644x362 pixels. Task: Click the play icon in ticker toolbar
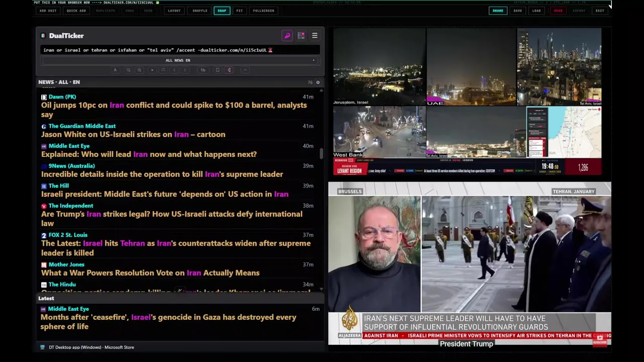point(152,70)
